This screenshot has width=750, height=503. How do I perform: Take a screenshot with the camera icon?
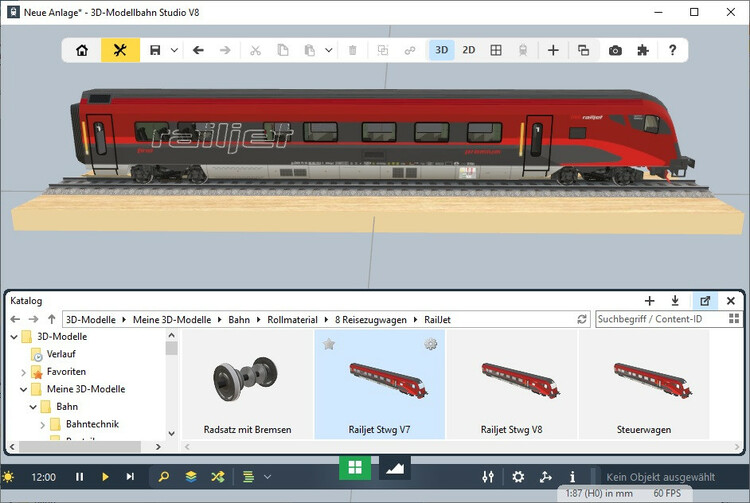615,50
